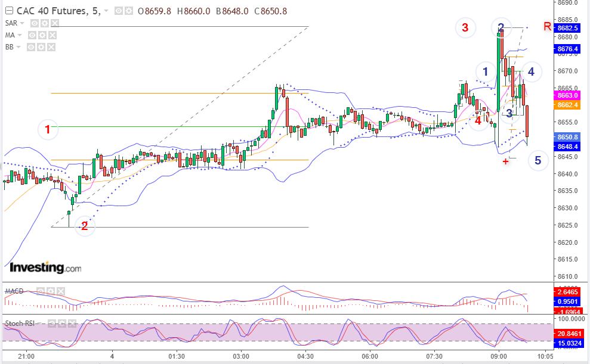590x364 pixels.
Task: Open SAR indicator settings gear
Action: pos(44,23)
